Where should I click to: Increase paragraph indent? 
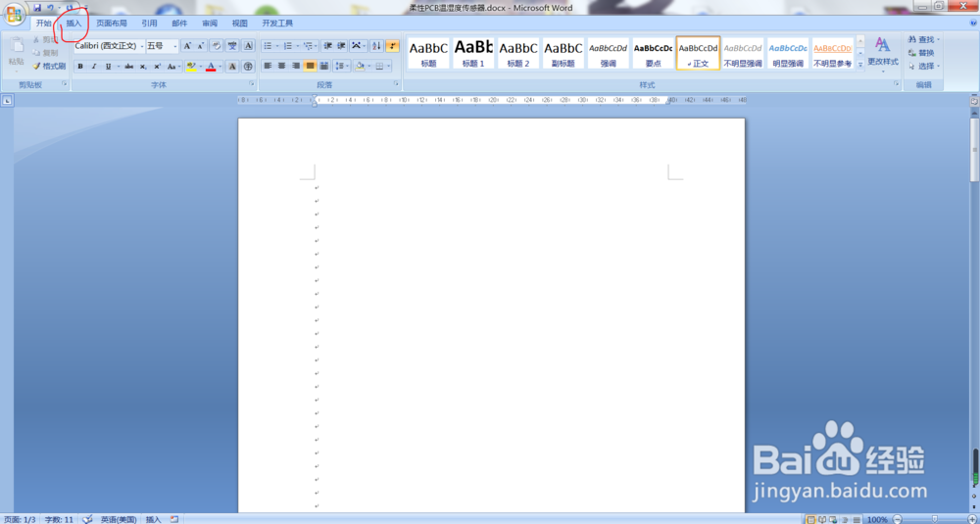[x=341, y=46]
